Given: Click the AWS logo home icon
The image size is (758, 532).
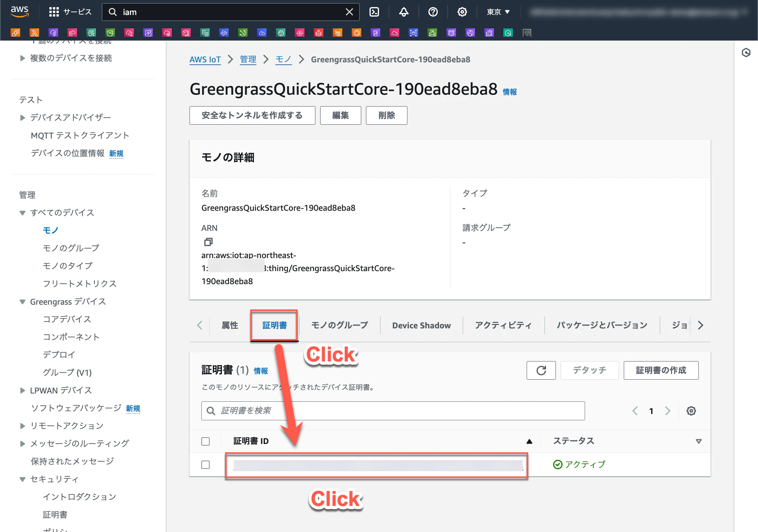Looking at the screenshot, I should (20, 11).
